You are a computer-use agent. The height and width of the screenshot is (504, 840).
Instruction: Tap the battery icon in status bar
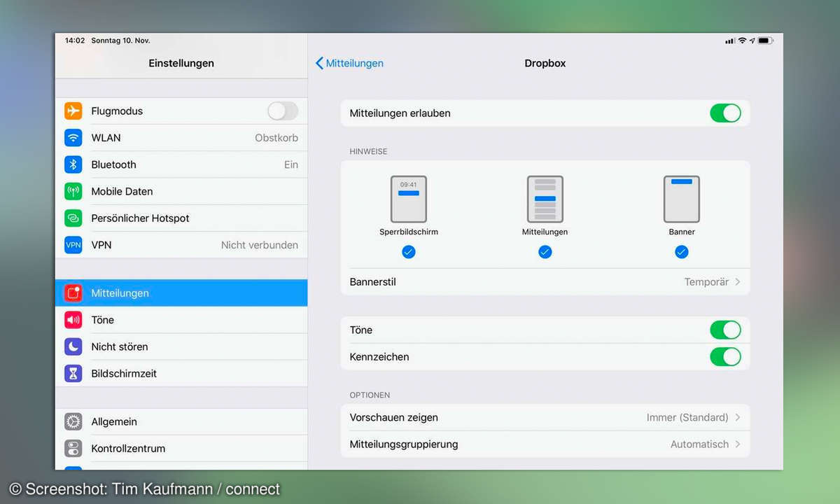pos(765,41)
